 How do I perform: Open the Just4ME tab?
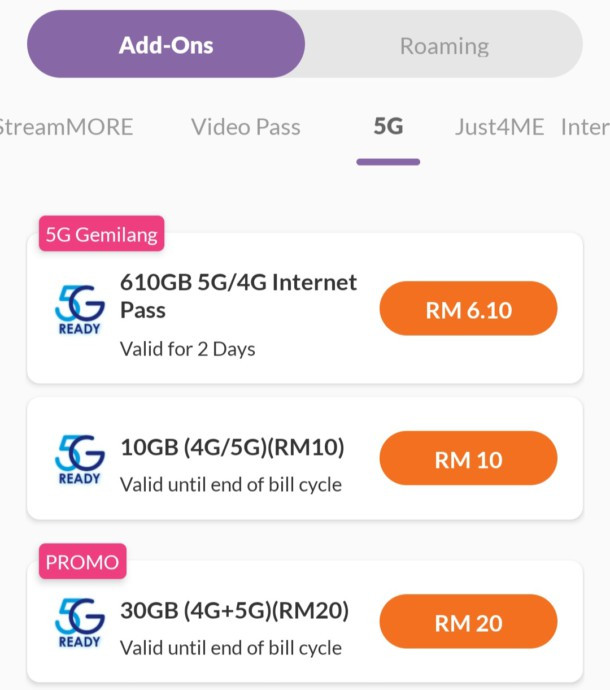coord(499,127)
